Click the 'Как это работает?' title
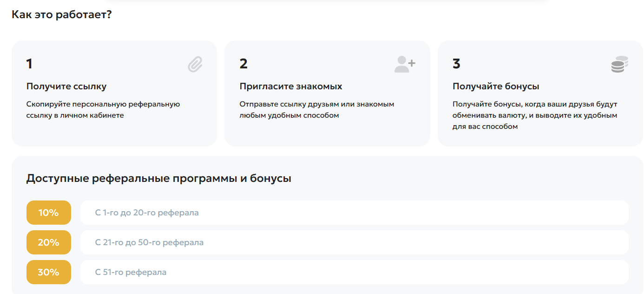The height and width of the screenshot is (294, 644). tap(61, 15)
